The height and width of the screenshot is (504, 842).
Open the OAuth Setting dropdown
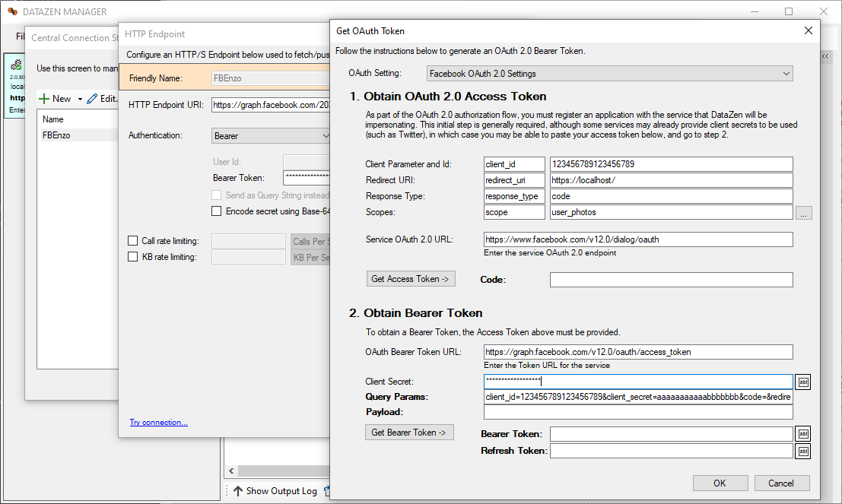pyautogui.click(x=609, y=74)
